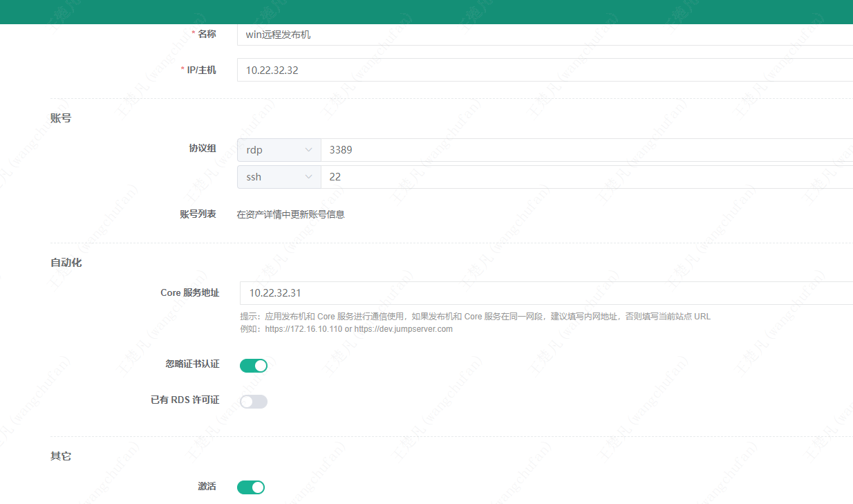Click the ssh port field showing 22
853x504 pixels.
tap(587, 177)
